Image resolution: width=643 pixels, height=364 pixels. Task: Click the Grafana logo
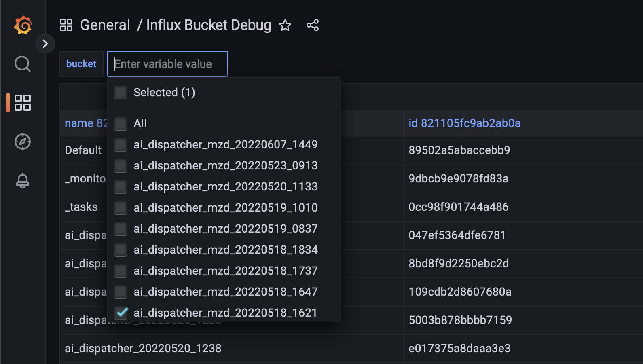click(23, 24)
